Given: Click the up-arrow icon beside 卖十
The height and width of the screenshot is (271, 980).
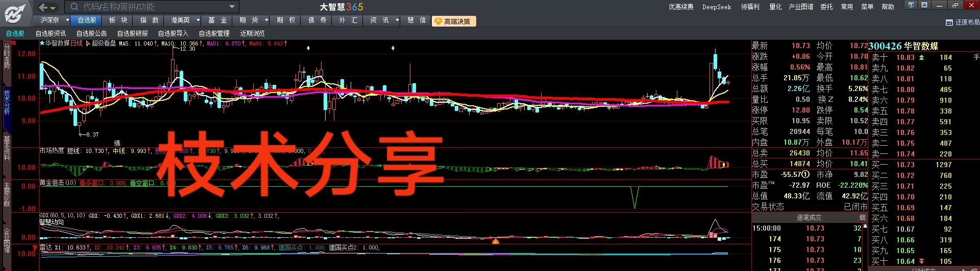Looking at the screenshot, I should click(x=921, y=57).
